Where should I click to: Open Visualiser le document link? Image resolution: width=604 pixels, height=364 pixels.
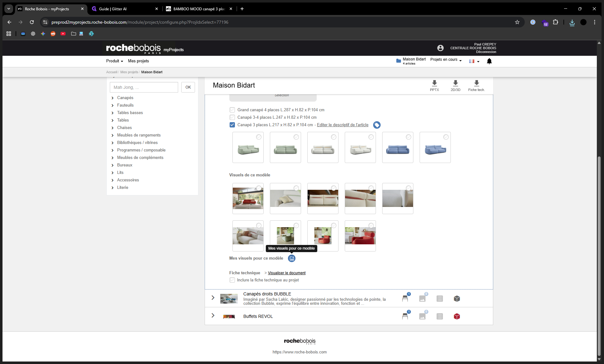[x=287, y=273]
